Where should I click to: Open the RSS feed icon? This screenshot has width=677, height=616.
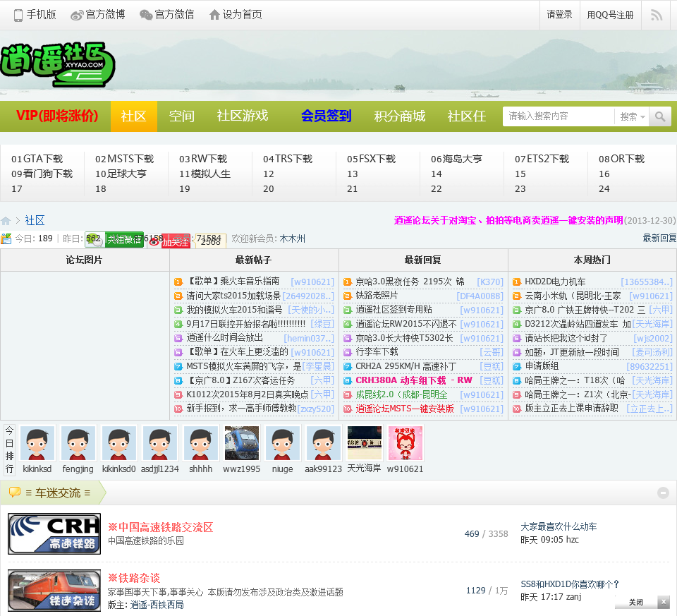657,15
